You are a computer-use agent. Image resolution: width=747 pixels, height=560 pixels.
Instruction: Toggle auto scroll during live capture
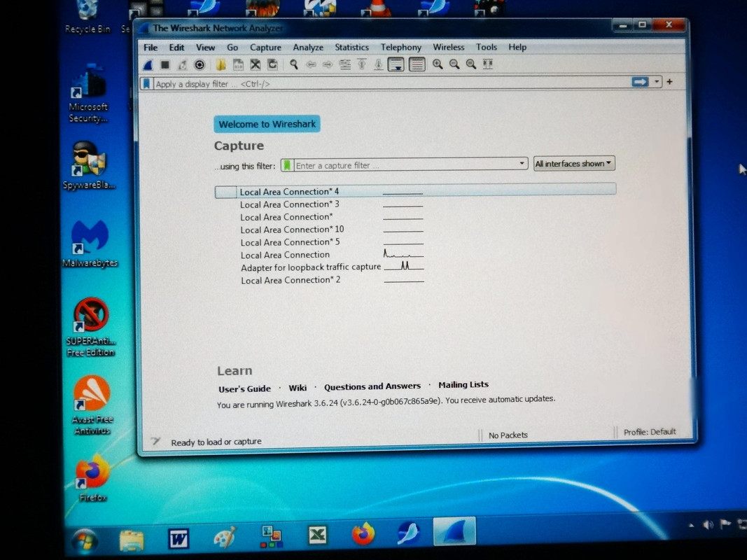click(396, 64)
